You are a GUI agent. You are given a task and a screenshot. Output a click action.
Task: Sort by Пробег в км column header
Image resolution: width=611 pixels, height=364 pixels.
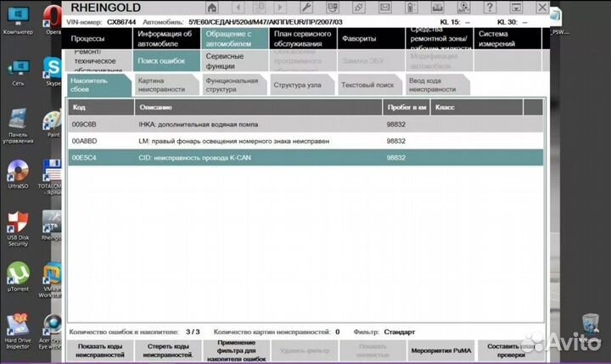point(406,107)
